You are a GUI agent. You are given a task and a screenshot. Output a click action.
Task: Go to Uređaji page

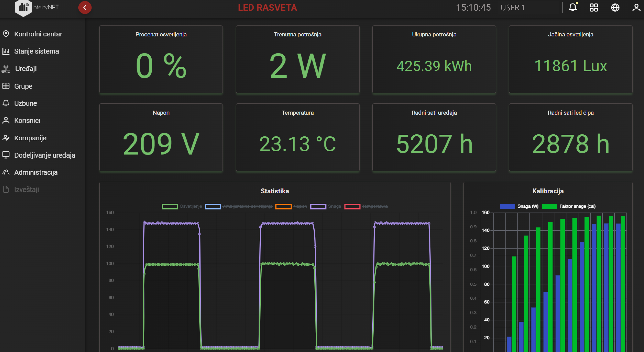click(x=26, y=69)
